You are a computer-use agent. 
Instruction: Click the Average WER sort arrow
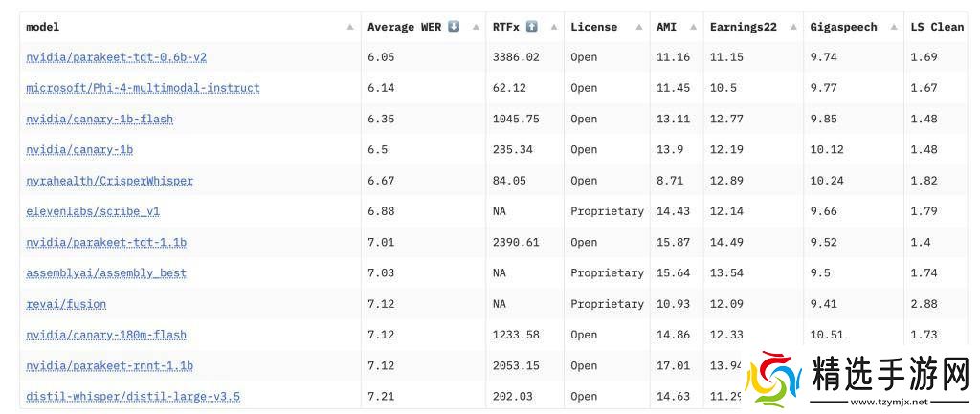click(476, 28)
